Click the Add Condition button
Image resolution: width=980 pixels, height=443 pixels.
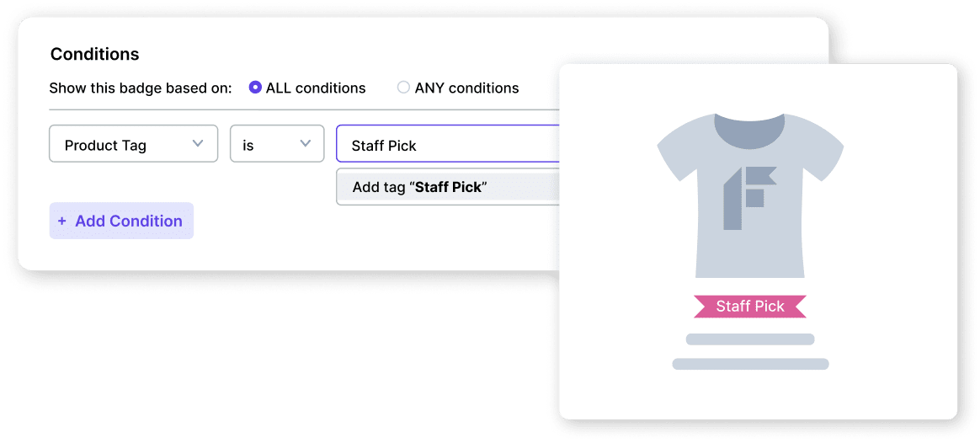point(121,221)
